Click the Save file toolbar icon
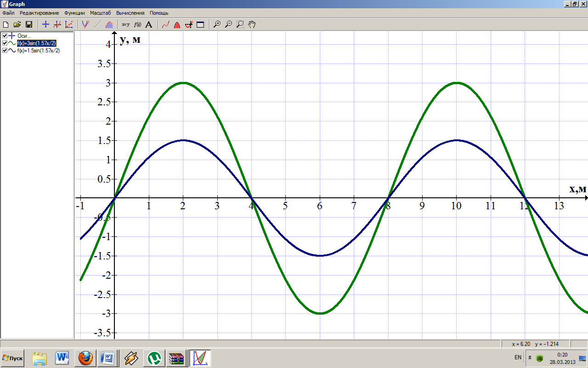Screen dimensions: 588x368 (x=28, y=24)
